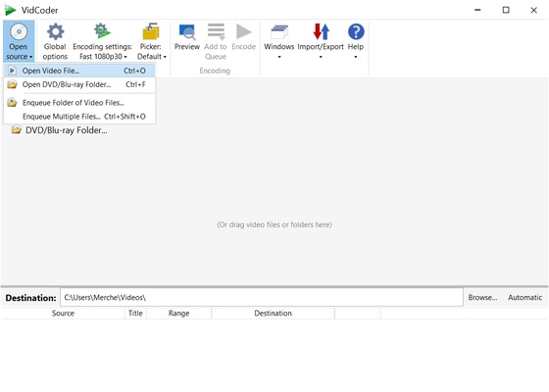Image resolution: width=549 pixels, height=392 pixels.
Task: Click the DVD/Blu-ray Folder... link
Action: [x=67, y=130]
